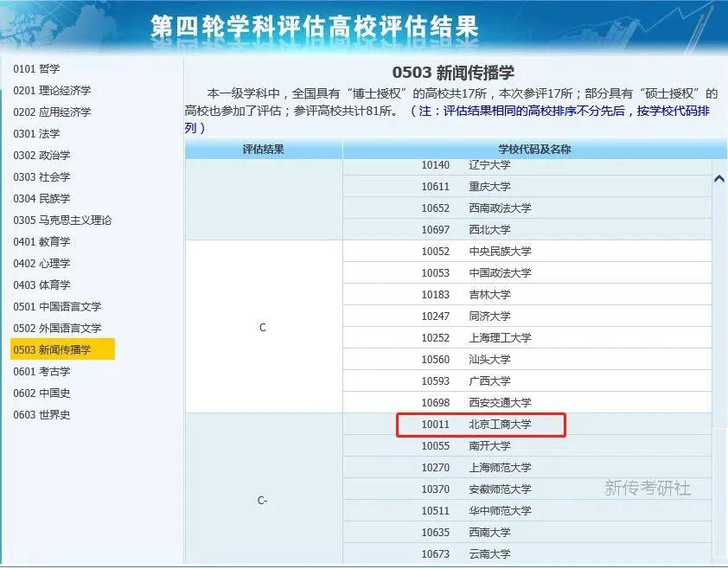Select the row 10247 同济大学
Image resolution: width=728 pixels, height=569 pixels.
click(x=527, y=316)
